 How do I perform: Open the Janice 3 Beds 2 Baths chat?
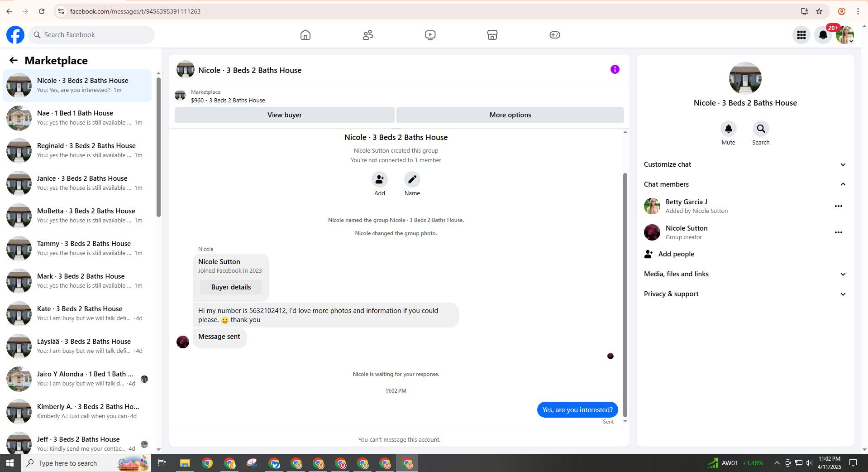point(77,183)
